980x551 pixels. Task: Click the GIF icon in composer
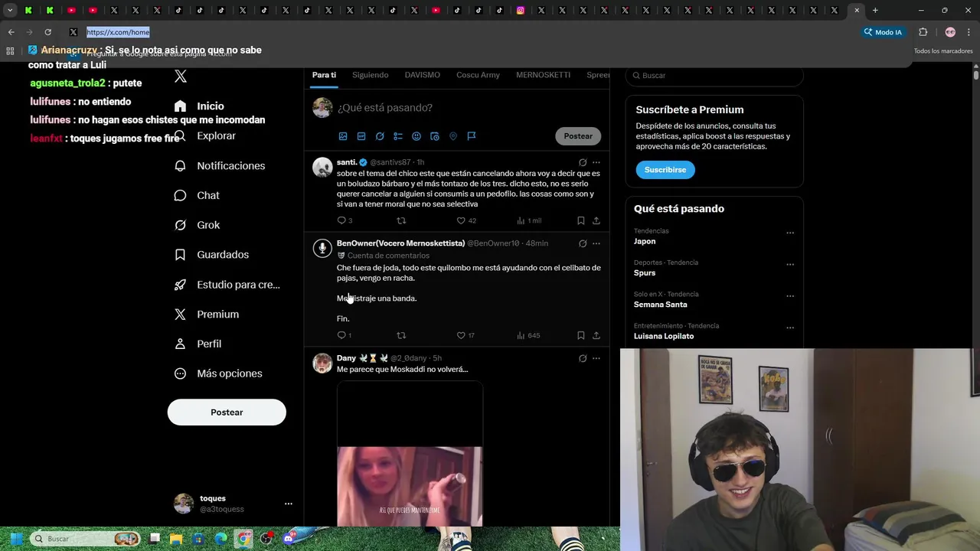(x=361, y=136)
